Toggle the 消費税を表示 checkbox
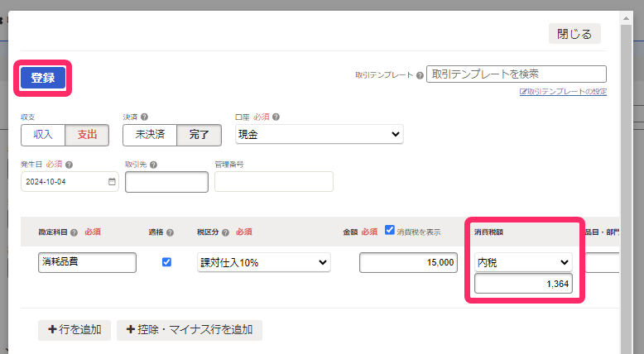Image resolution: width=644 pixels, height=354 pixels. [390, 230]
